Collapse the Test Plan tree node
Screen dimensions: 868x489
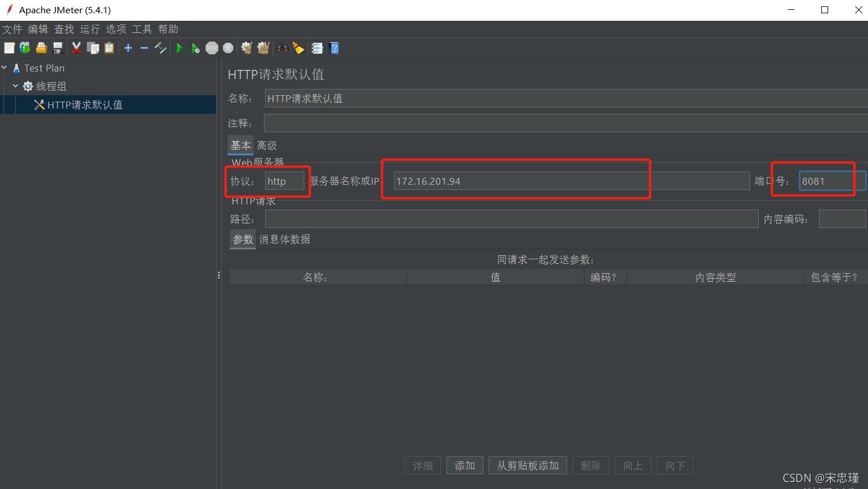pyautogui.click(x=4, y=68)
